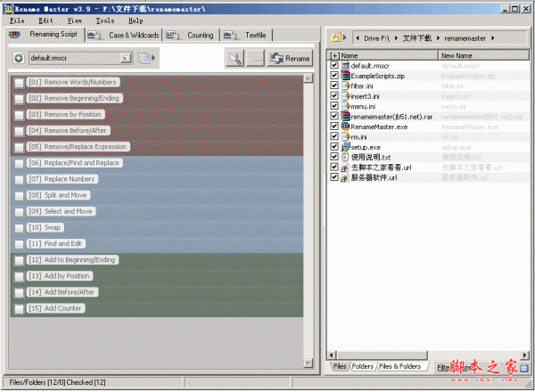Image resolution: width=535 pixels, height=392 pixels.
Task: Click the Renaming Script tab icon
Action: point(14,34)
